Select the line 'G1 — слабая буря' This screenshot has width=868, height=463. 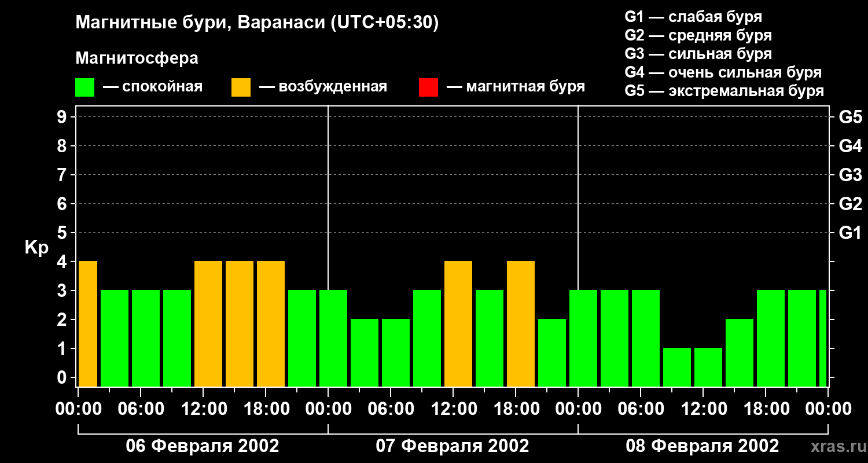(x=693, y=17)
